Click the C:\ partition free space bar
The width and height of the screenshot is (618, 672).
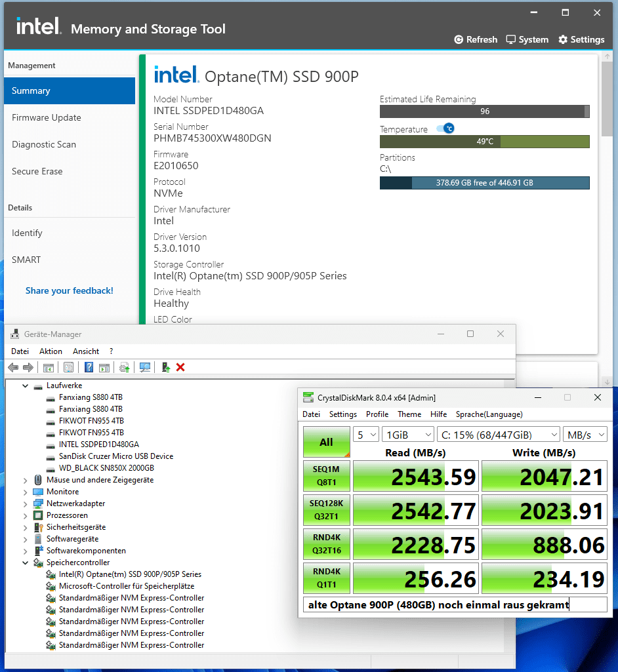click(485, 183)
